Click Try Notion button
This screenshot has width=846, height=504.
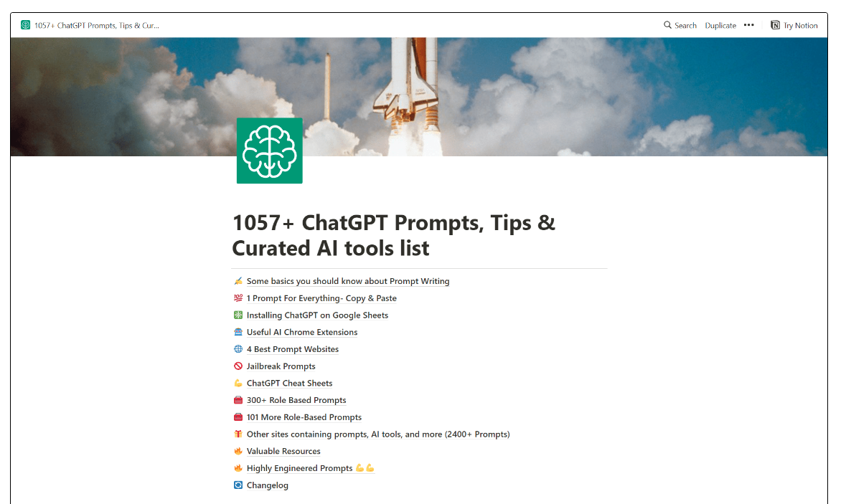coord(794,25)
